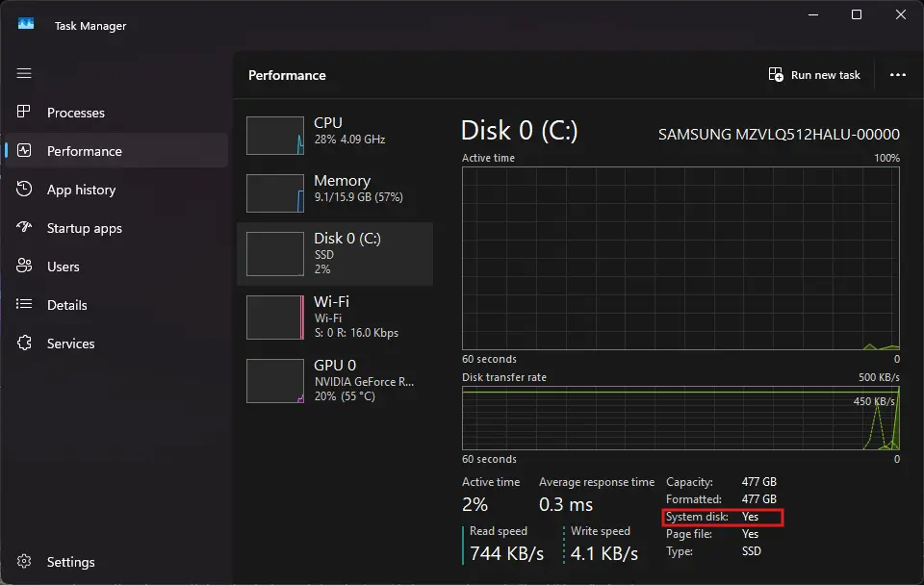The image size is (924, 585).
Task: Click the Capacity 477 GB value
Action: coord(759,482)
